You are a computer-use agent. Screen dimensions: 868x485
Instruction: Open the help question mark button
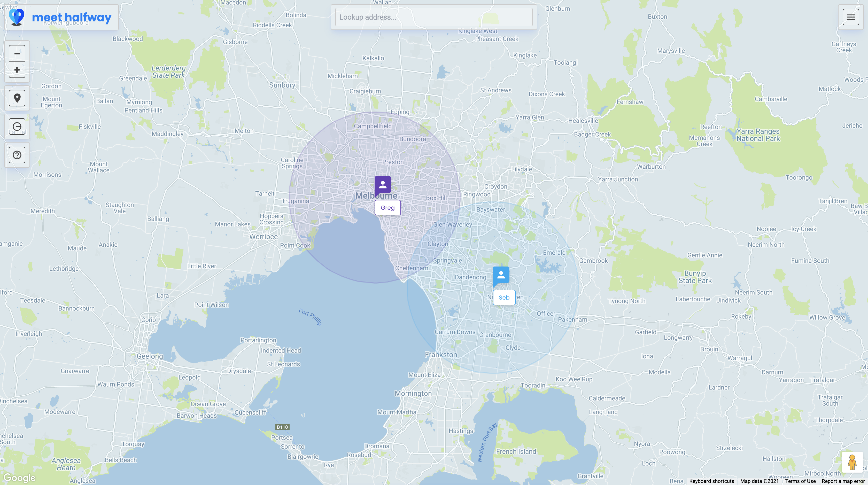(x=17, y=155)
